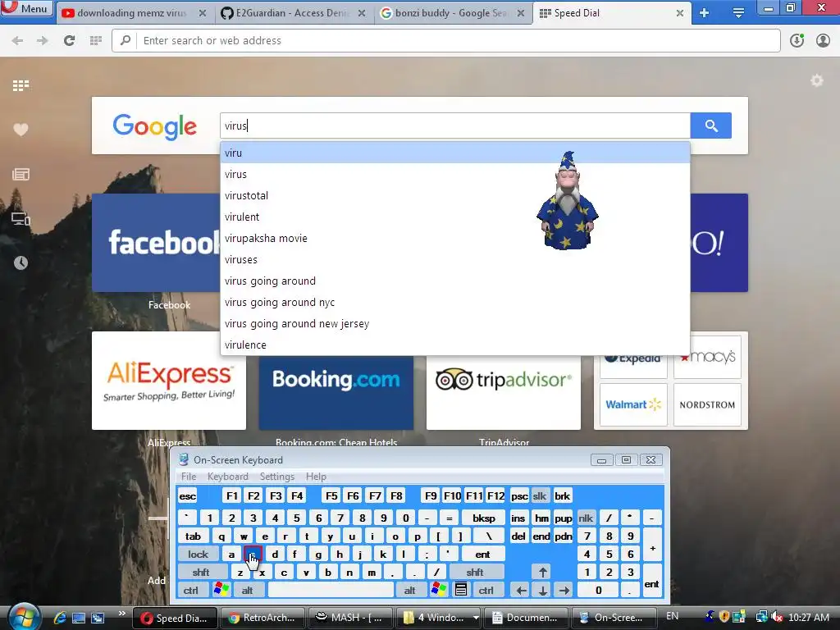Screen dimensions: 840x630
Task: Open the Nordstrom tile in the folder
Action: [x=707, y=404]
